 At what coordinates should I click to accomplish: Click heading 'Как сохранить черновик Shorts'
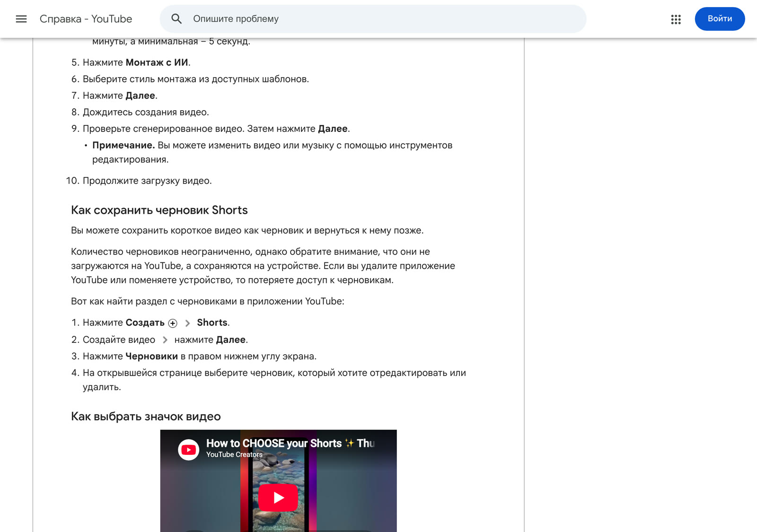(x=159, y=210)
